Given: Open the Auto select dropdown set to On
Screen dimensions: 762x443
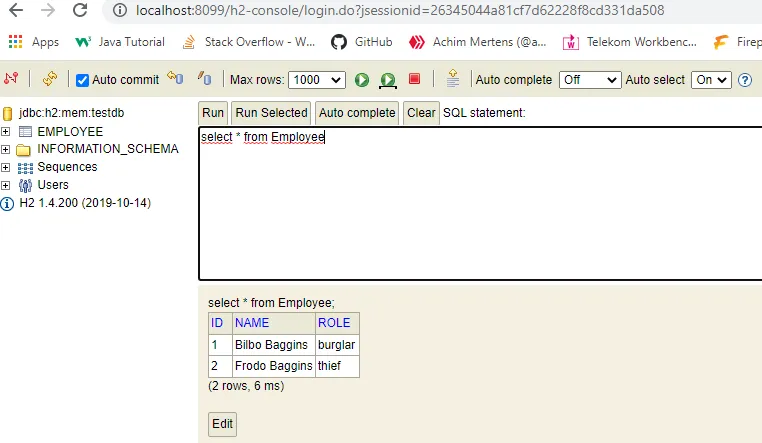Looking at the screenshot, I should pyautogui.click(x=711, y=80).
